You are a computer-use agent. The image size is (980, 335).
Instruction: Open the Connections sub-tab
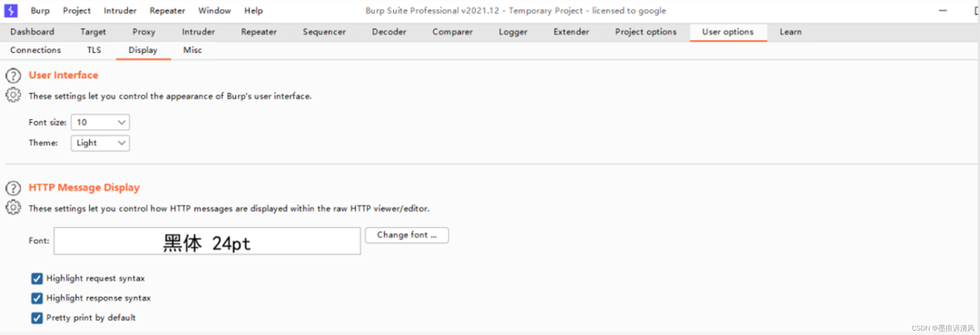pos(35,50)
